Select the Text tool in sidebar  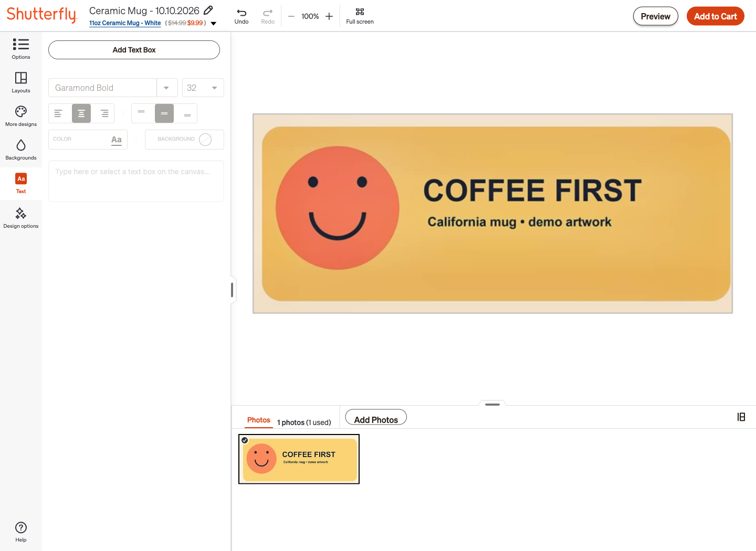click(21, 183)
